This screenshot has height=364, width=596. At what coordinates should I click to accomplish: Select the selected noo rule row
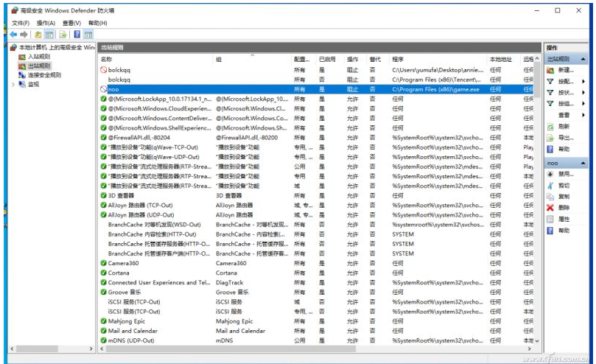tap(316, 89)
